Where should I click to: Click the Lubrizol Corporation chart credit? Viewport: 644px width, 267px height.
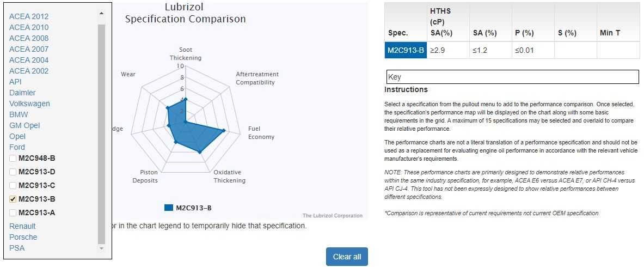pos(332,216)
